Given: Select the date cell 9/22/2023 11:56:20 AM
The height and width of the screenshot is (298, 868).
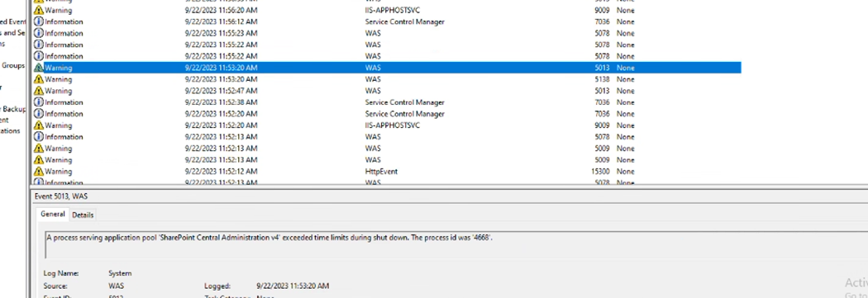Looking at the screenshot, I should (221, 10).
